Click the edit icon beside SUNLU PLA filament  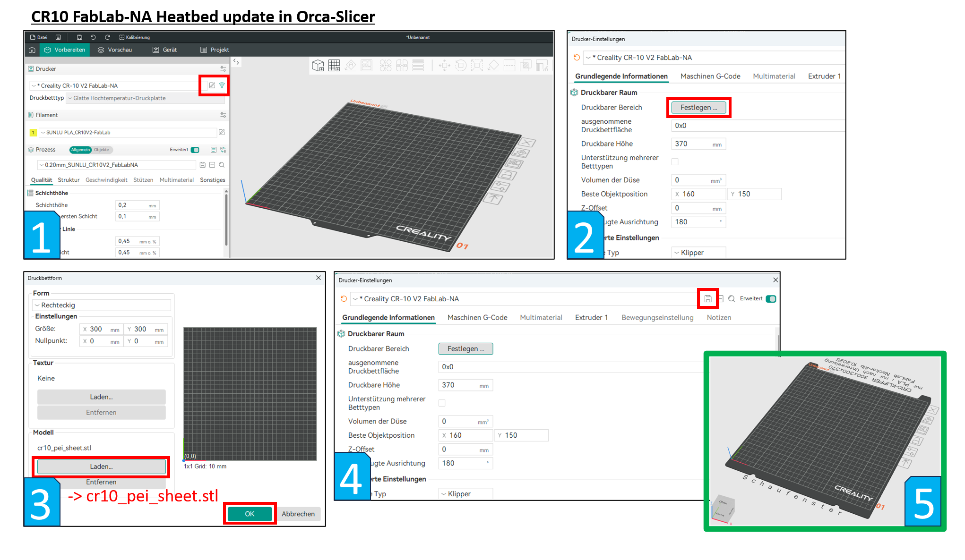pyautogui.click(x=222, y=132)
